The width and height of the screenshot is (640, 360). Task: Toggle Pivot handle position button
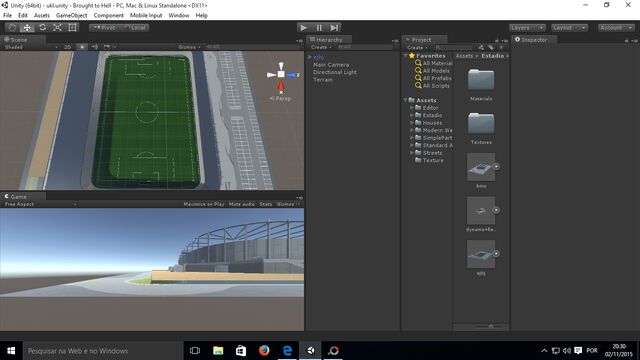click(104, 28)
